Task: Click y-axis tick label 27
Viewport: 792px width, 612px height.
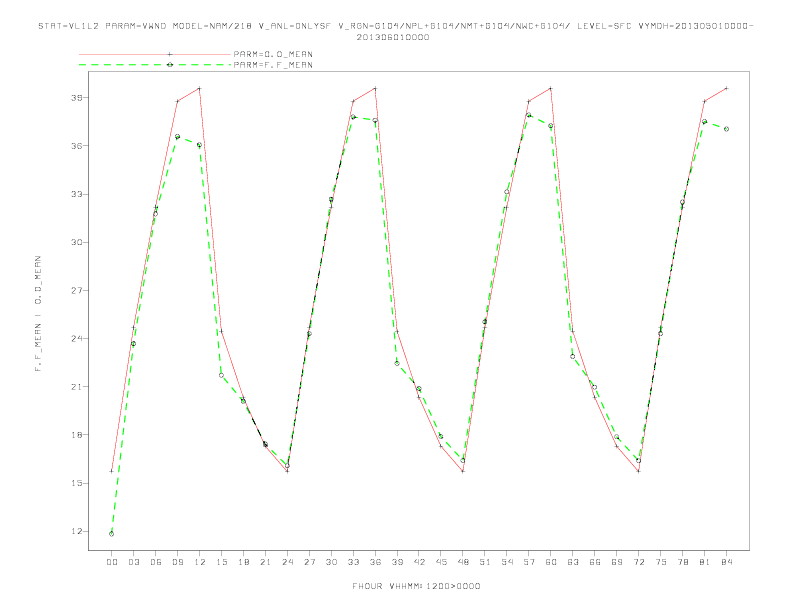Action: pos(77,290)
